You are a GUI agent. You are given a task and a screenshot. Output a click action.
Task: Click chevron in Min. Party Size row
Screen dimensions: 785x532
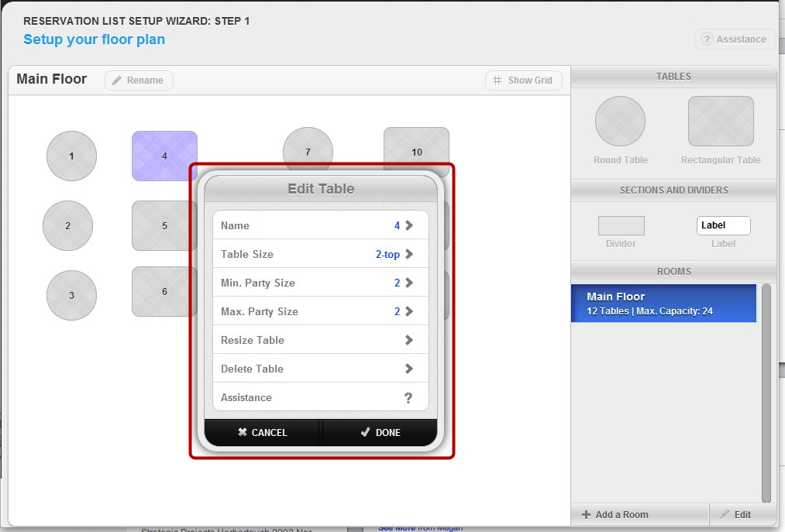coord(409,283)
